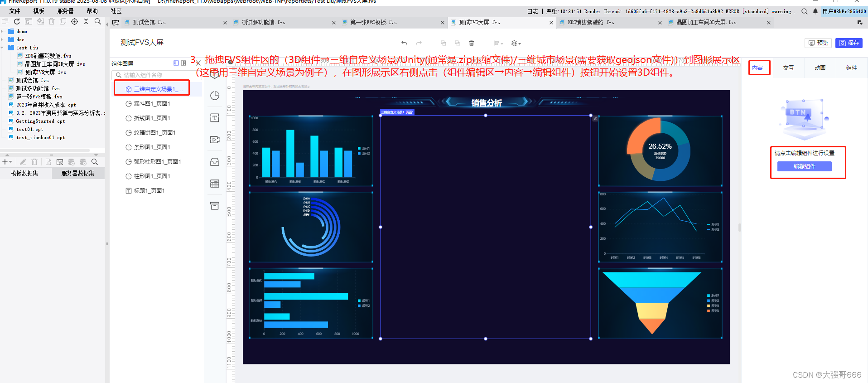This screenshot has width=868, height=383.
Task: Click the undo arrow in FVS toolbar
Action: pos(404,43)
